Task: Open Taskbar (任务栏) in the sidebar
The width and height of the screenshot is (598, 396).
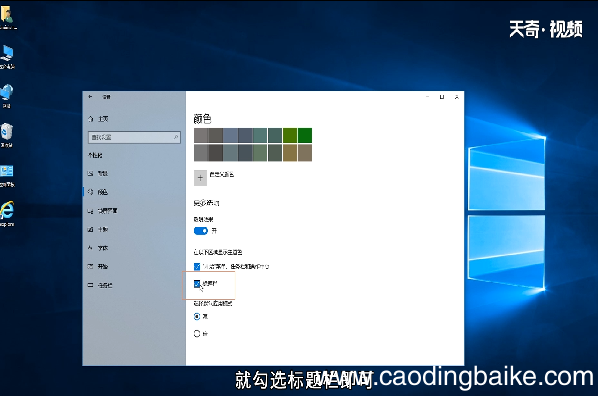Action: [100, 285]
